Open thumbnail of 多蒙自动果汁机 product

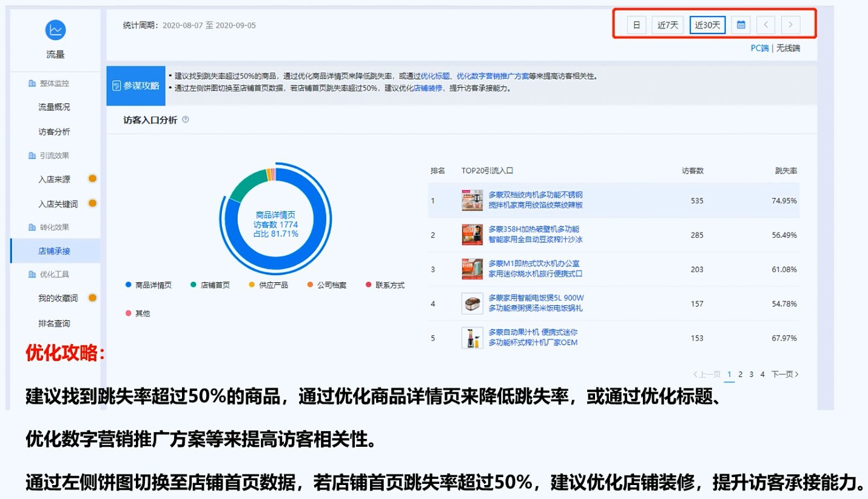pos(472,338)
